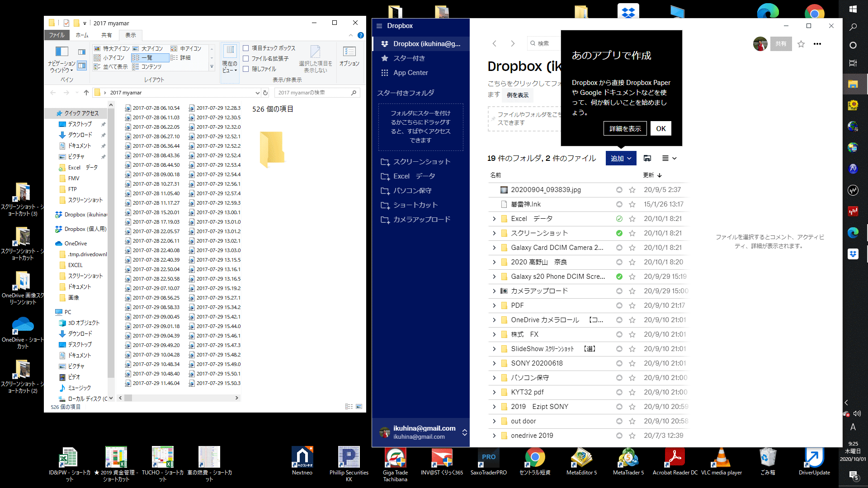Open Acrobat Reader DC desktop icon

(675, 461)
